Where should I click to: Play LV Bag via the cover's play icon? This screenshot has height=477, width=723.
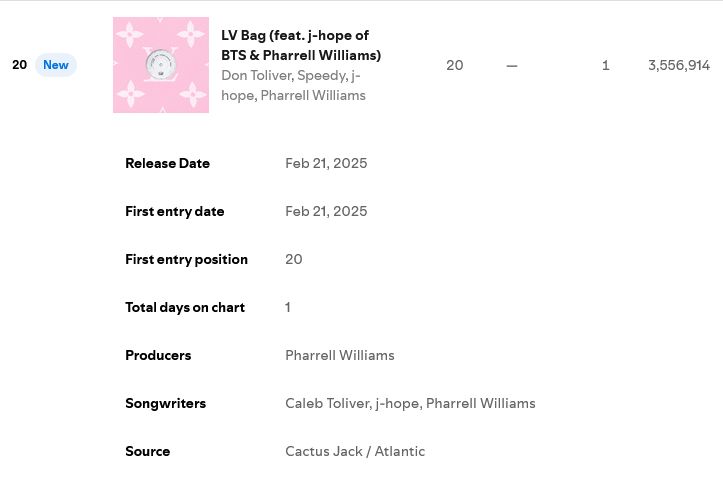click(x=160, y=66)
